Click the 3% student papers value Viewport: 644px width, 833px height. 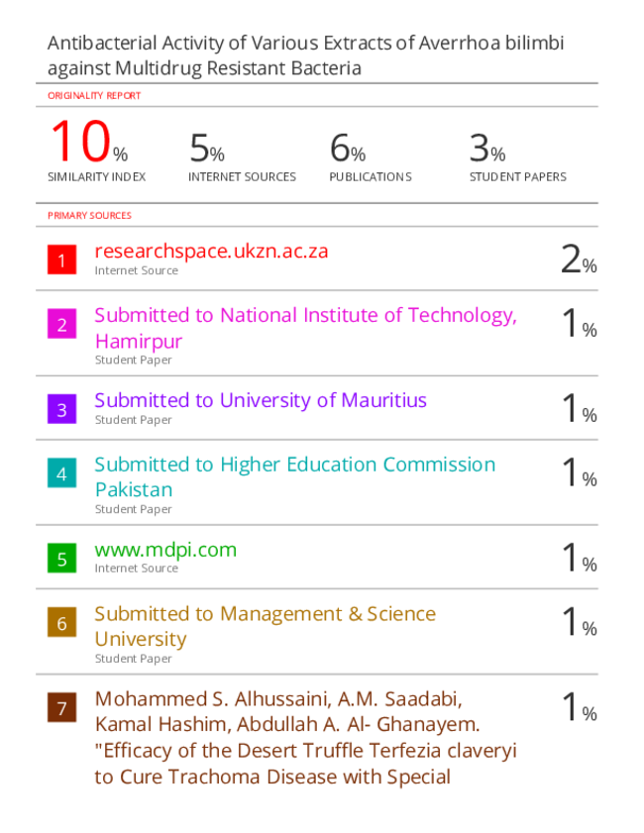click(x=487, y=148)
